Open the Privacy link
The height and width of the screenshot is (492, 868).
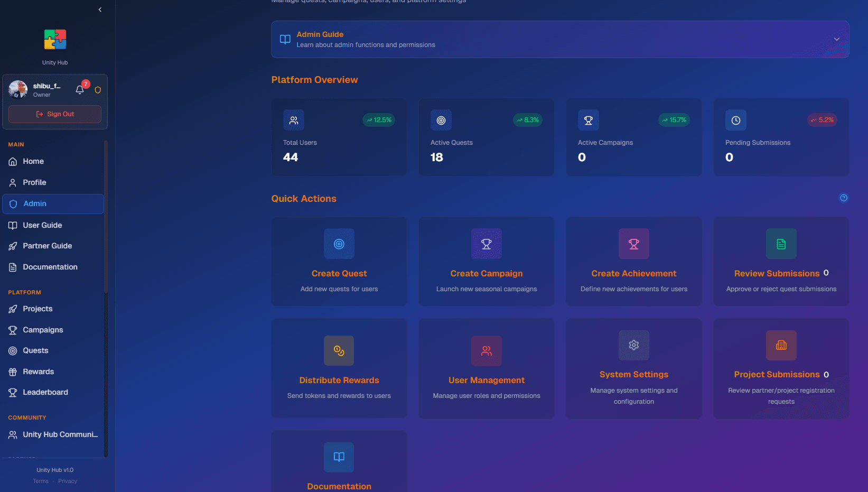point(68,481)
